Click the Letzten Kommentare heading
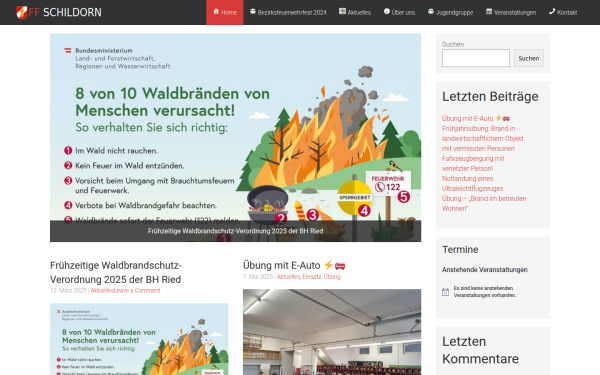 click(480, 350)
